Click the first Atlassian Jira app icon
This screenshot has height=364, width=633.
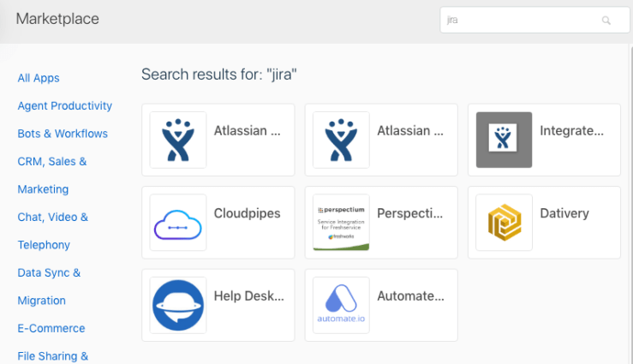(x=178, y=140)
